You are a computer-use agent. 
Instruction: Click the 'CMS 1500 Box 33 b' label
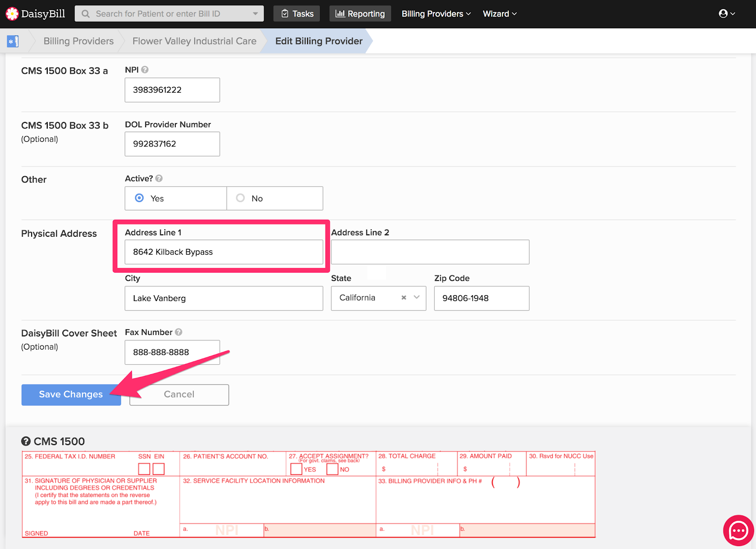[x=65, y=125]
